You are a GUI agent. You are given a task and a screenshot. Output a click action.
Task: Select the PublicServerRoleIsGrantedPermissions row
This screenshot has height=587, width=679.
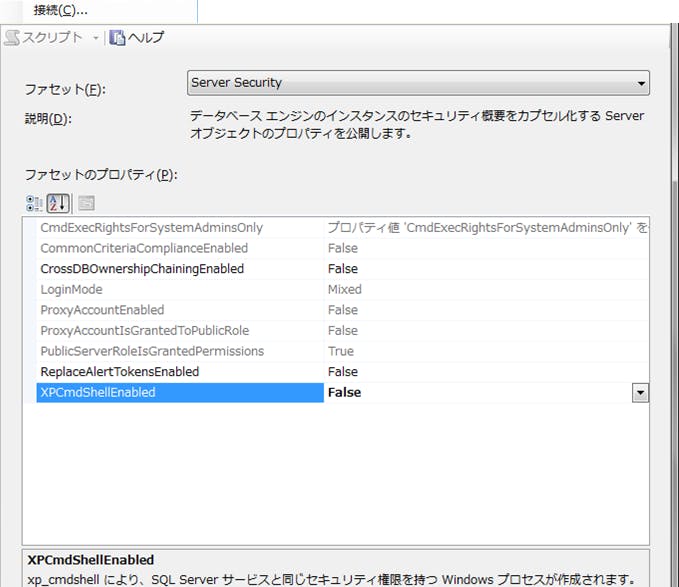[152, 351]
